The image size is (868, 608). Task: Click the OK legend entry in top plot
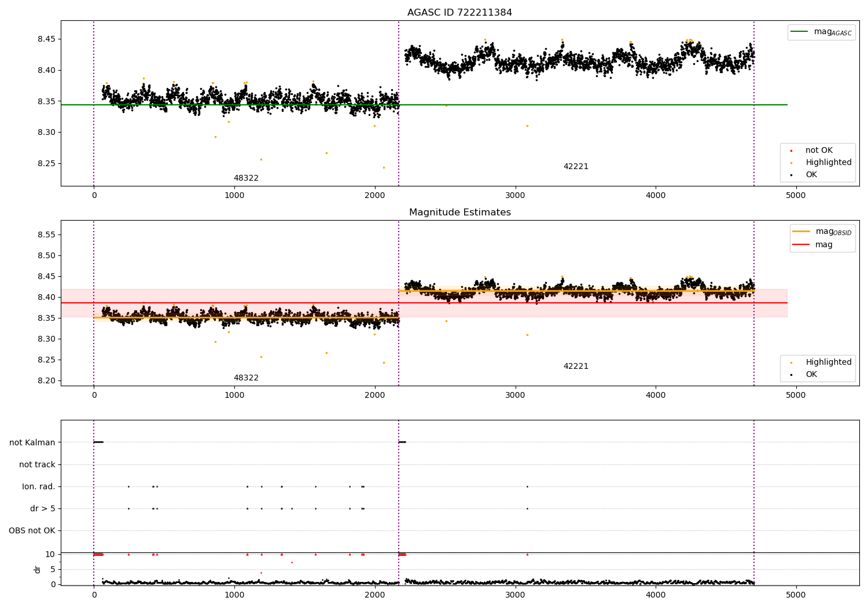(804, 175)
